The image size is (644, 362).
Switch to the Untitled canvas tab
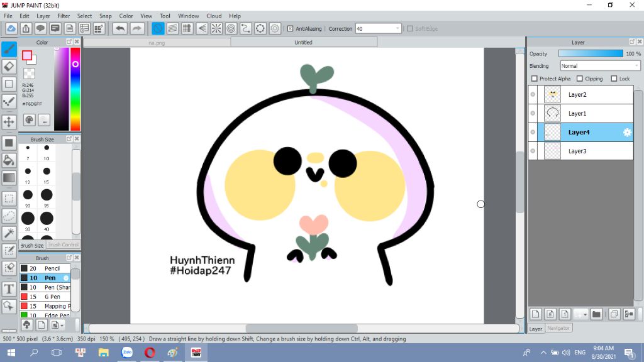tap(304, 42)
